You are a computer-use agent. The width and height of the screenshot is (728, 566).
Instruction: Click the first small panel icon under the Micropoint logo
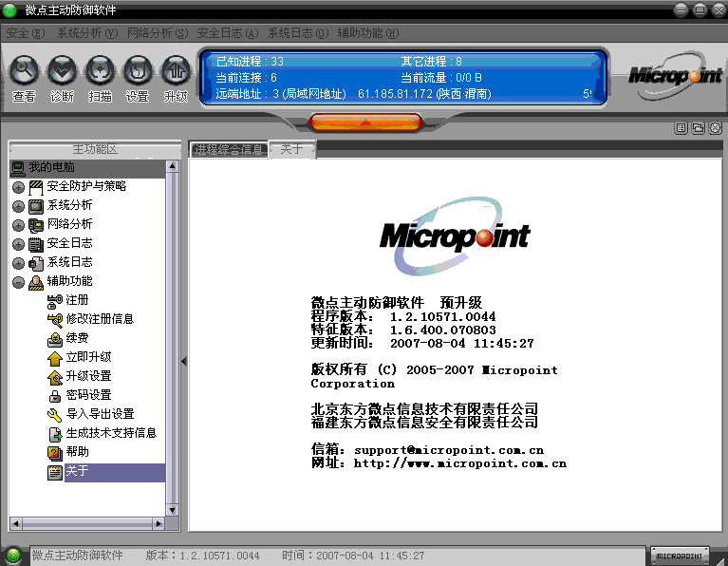(x=681, y=128)
